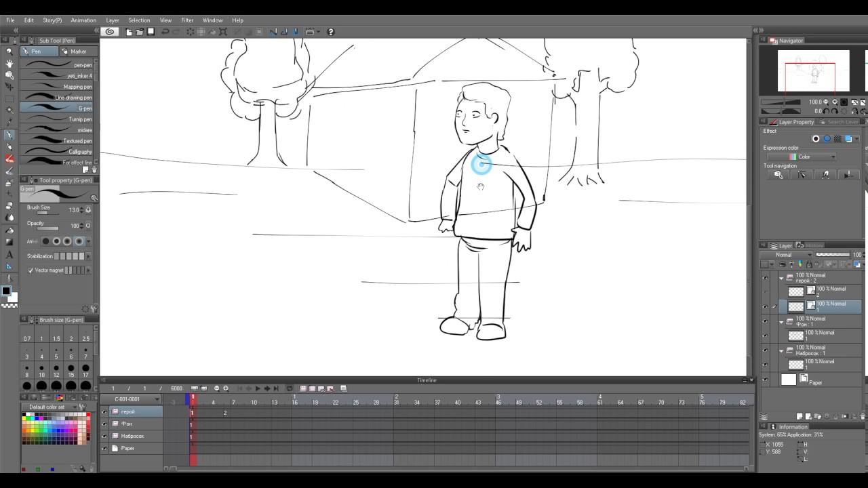This screenshot has width=868, height=488.
Task: Click the New file icon
Action: pyautogui.click(x=129, y=31)
